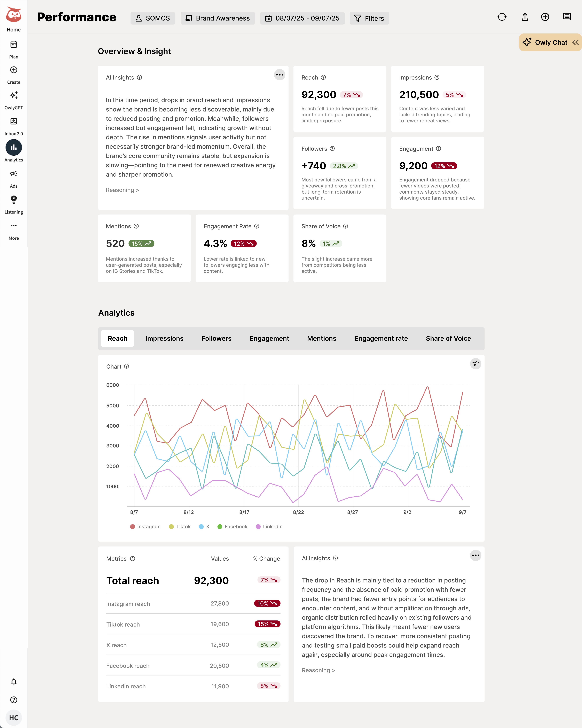Screen dimensions: 582x728
Task: Click the Facebook legend color dot
Action: 220,526
